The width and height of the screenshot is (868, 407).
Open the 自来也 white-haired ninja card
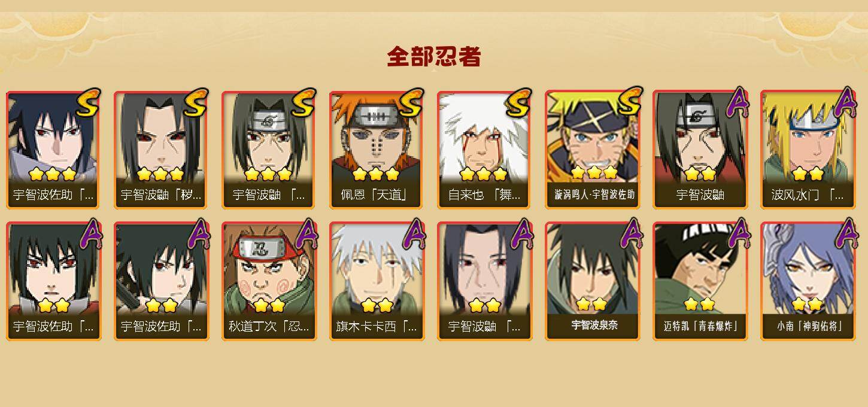(484, 150)
